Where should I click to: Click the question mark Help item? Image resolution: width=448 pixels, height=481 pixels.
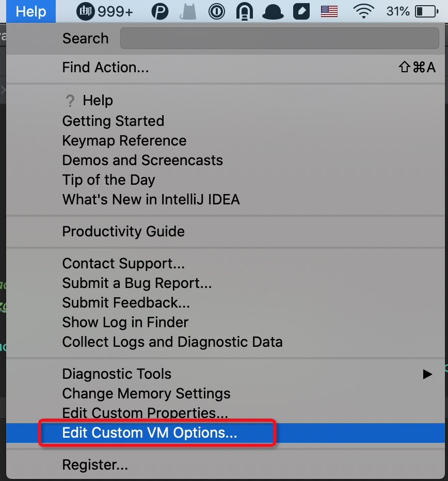pos(226,100)
